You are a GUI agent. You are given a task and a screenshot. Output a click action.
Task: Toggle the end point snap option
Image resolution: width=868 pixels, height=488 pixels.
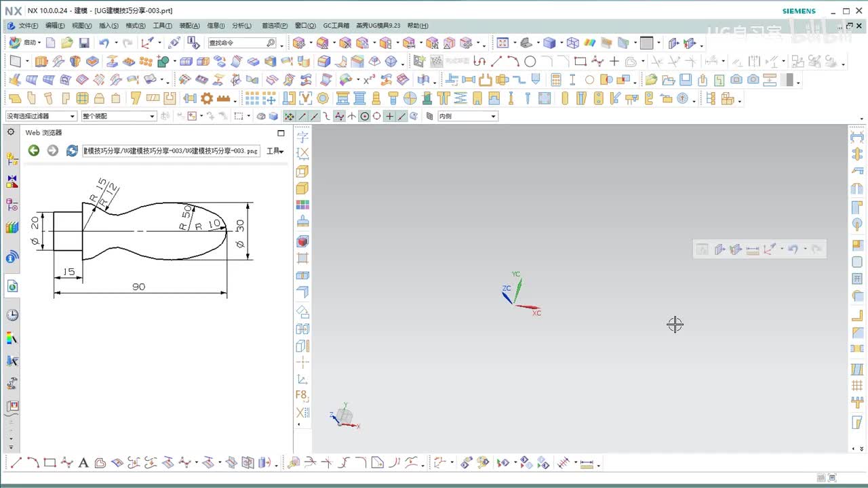pos(302,116)
